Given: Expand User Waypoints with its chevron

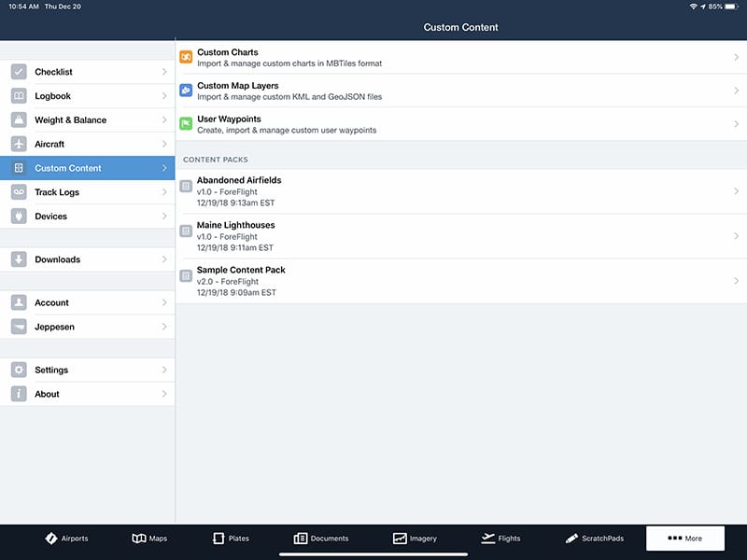Looking at the screenshot, I should 737,124.
